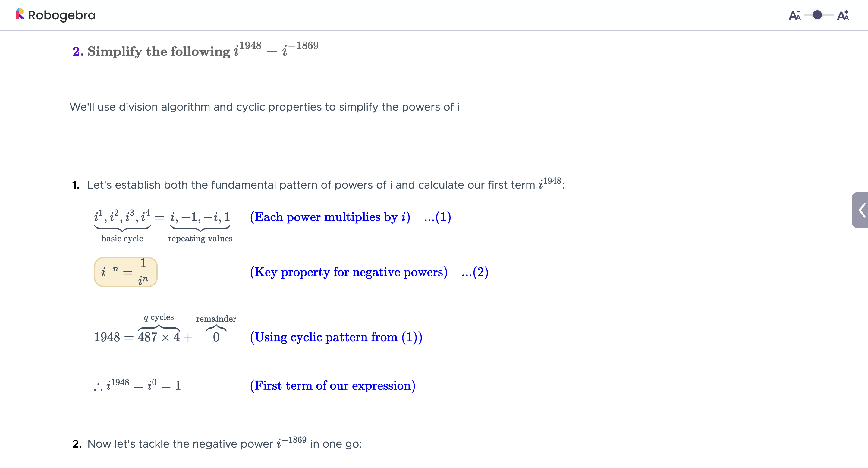Click the 'q cycles' overbrace label
The image size is (868, 468).
[x=159, y=317]
